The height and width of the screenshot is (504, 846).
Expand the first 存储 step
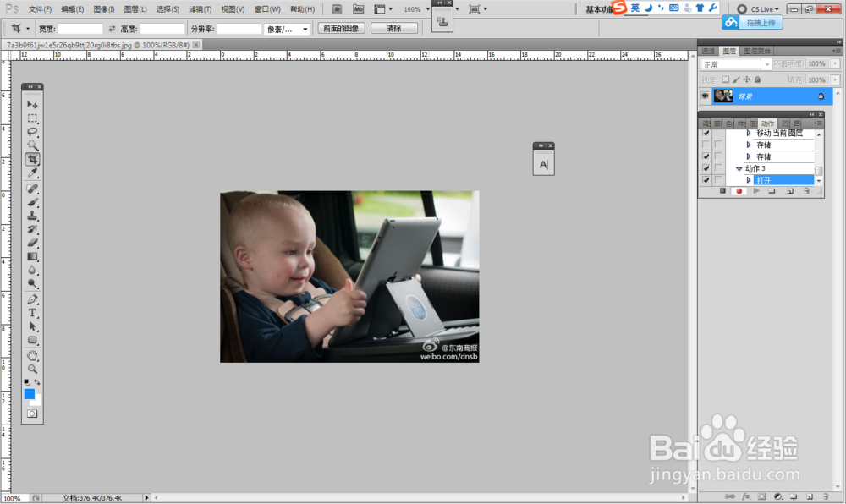pyautogui.click(x=749, y=145)
